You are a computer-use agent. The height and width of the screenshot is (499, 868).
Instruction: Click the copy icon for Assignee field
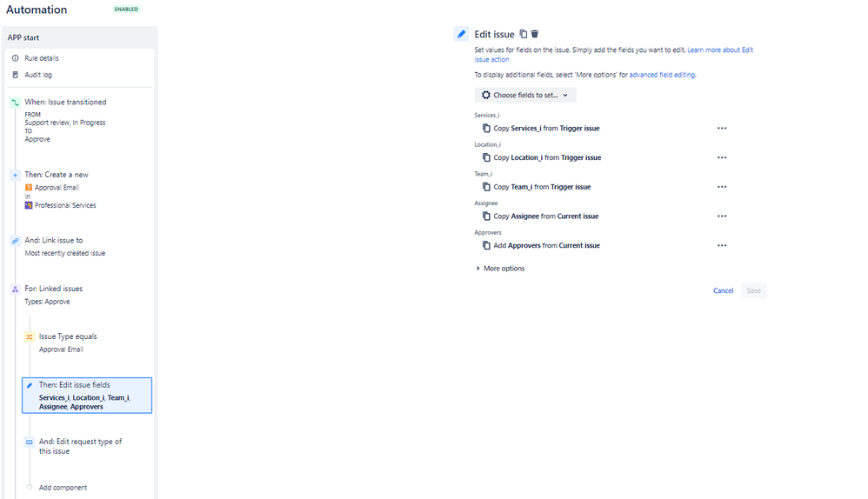[x=486, y=216]
